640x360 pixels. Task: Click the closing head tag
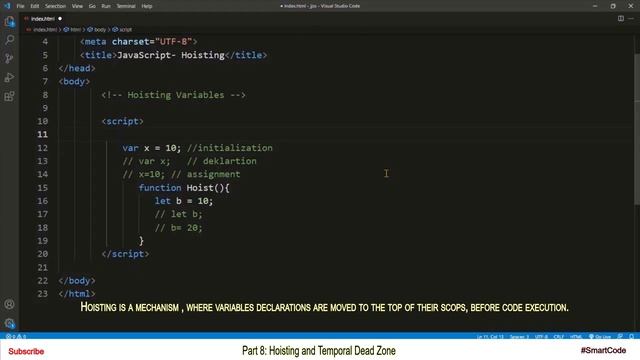(x=77, y=68)
